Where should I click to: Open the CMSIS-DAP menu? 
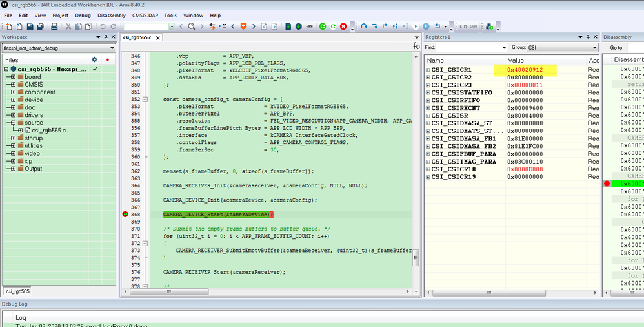(x=145, y=16)
